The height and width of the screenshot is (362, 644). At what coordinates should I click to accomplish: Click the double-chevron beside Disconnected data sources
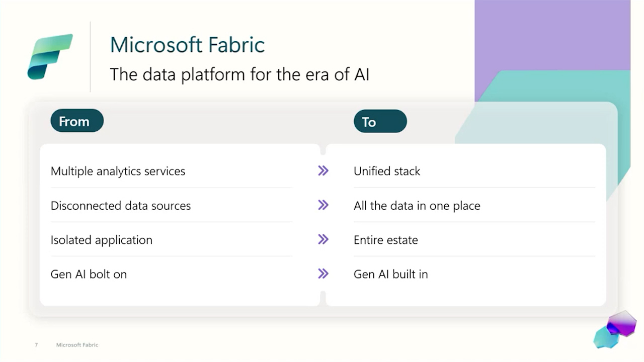tap(323, 205)
